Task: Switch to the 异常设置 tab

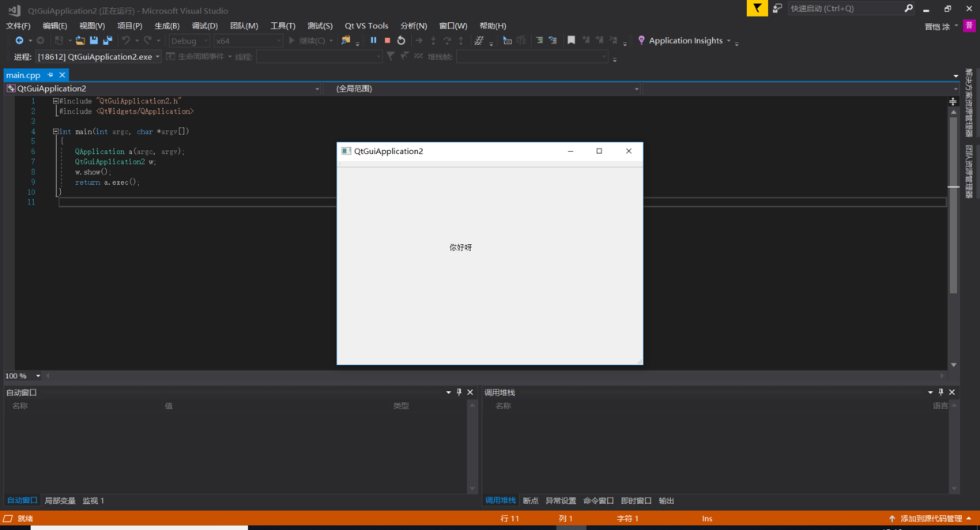Action: coord(561,501)
